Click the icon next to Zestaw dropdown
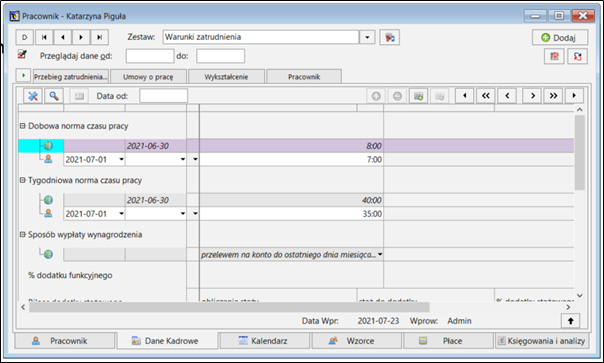Viewport: 604px width, 363px height. coord(389,37)
